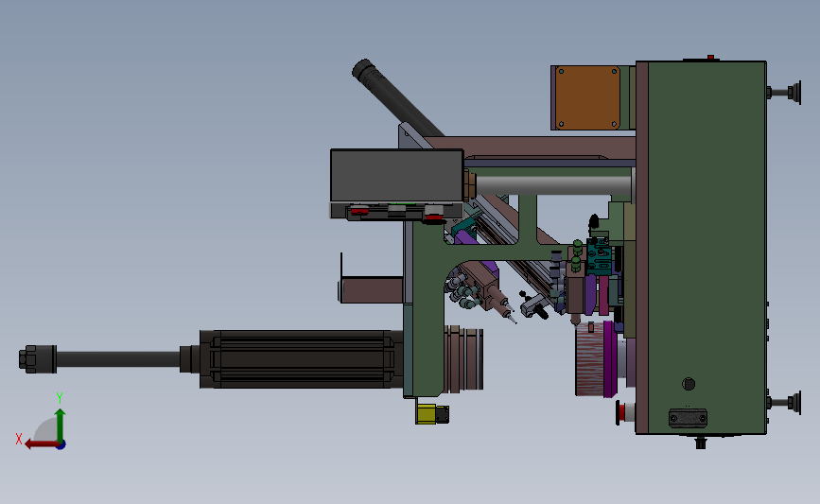
Task: Select the hex nut at rod end
Action: click(x=28, y=359)
